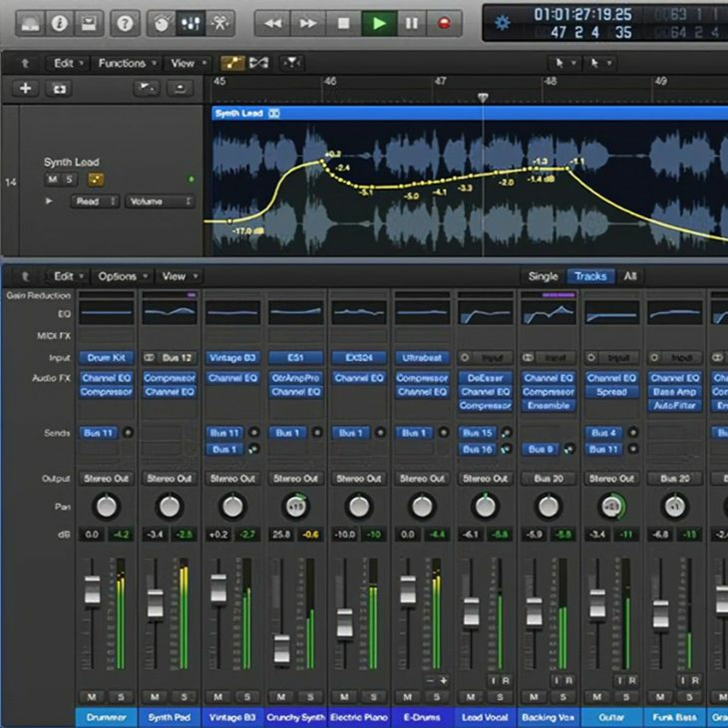Open Spread plugin on Guitar strip
The image size is (728, 728).
coord(612,392)
